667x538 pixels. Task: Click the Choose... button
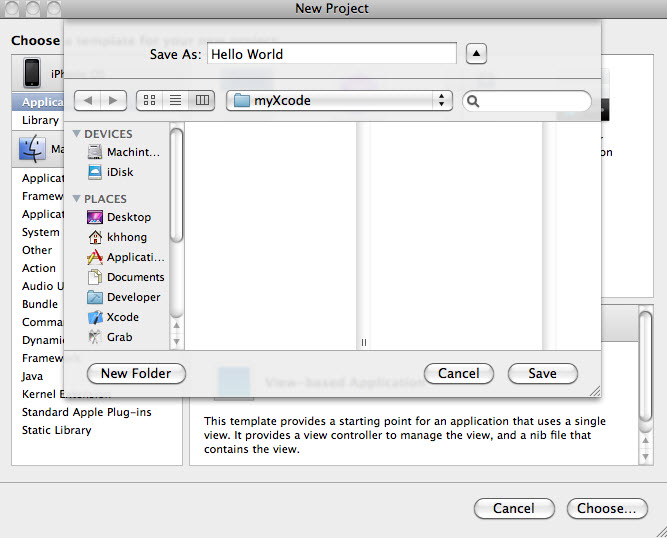[x=607, y=508]
